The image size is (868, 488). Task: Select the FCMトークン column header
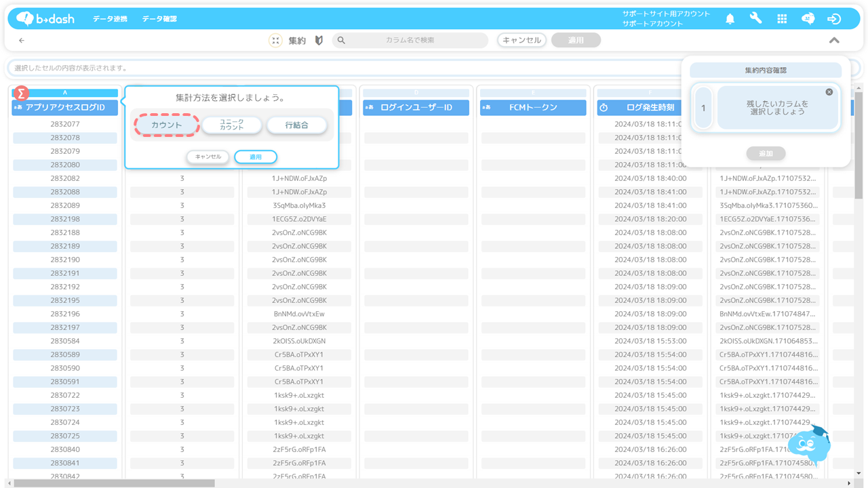533,108
